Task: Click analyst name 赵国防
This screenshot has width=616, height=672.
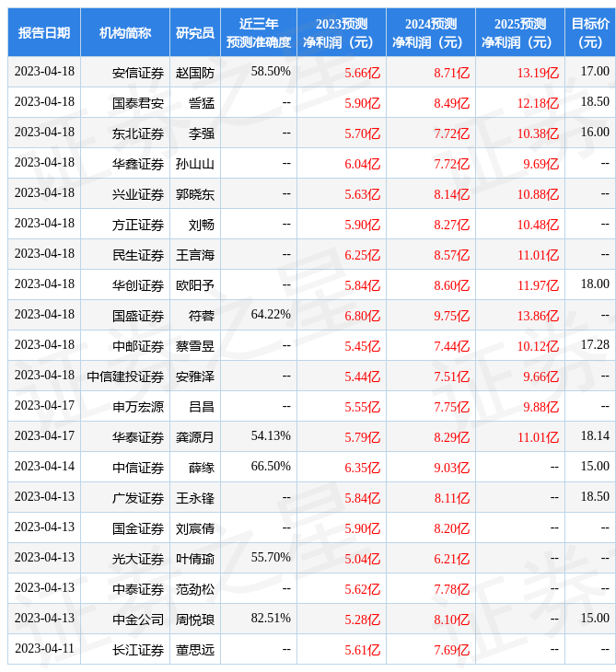Action: pos(195,73)
